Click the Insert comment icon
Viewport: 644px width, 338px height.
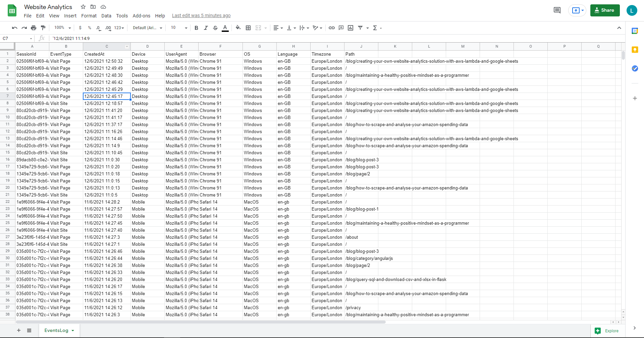tap(341, 28)
